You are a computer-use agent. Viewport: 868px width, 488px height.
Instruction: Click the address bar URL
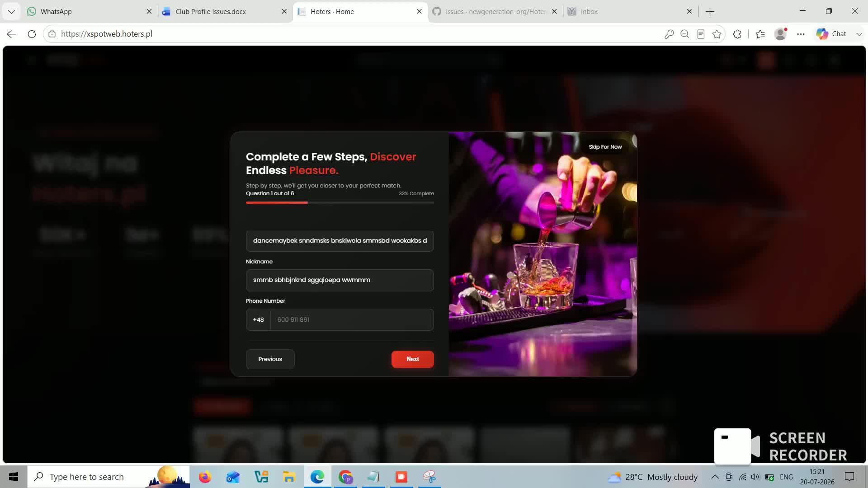[107, 34]
